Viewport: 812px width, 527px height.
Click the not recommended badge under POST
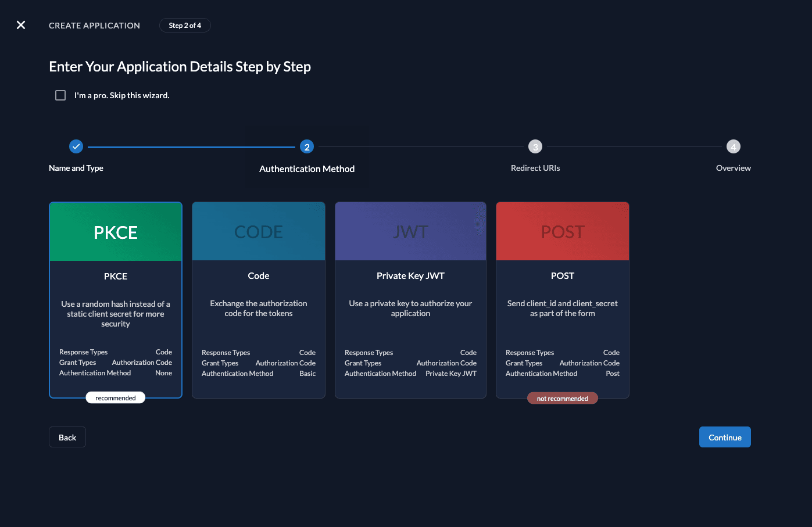coord(562,398)
